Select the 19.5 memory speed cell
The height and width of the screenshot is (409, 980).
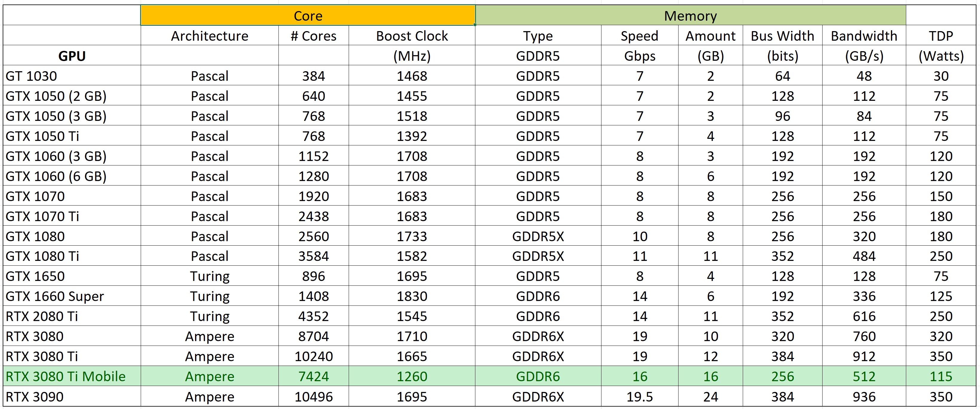[x=639, y=396]
